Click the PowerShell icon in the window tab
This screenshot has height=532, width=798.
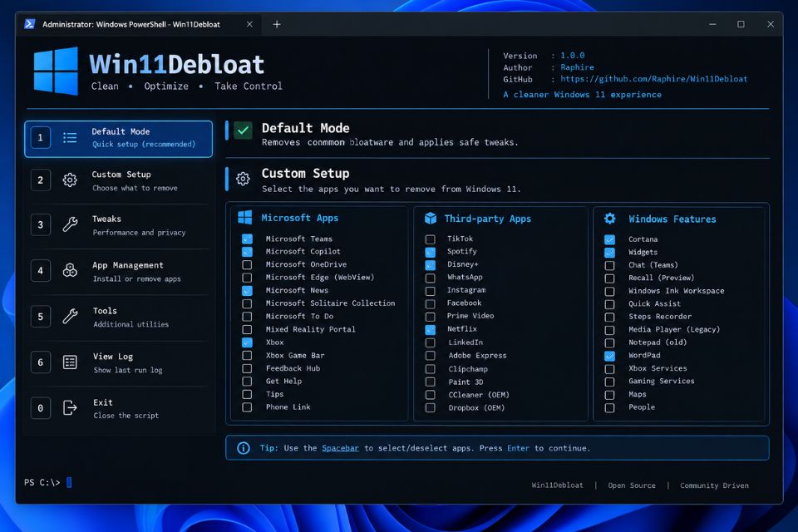[x=30, y=24]
